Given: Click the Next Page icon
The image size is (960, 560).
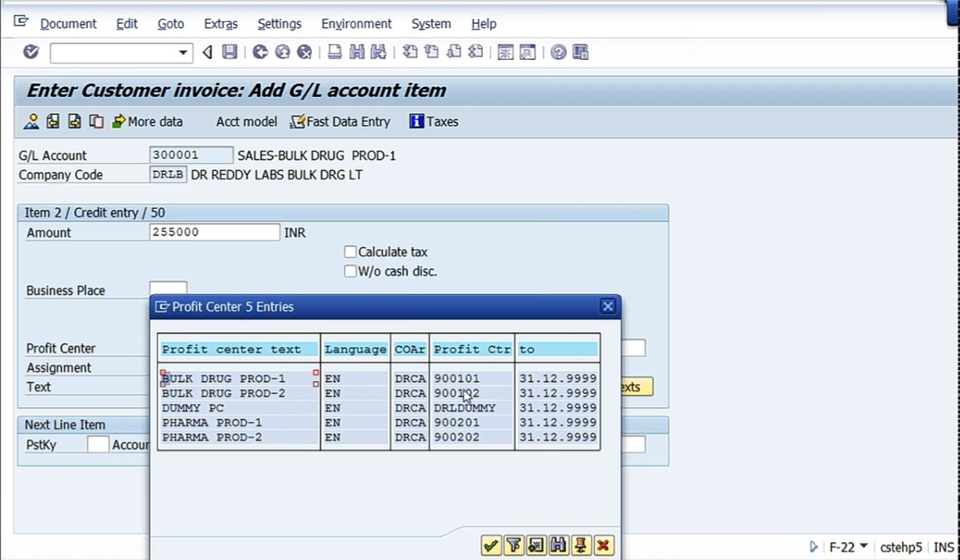Looking at the screenshot, I should (453, 52).
